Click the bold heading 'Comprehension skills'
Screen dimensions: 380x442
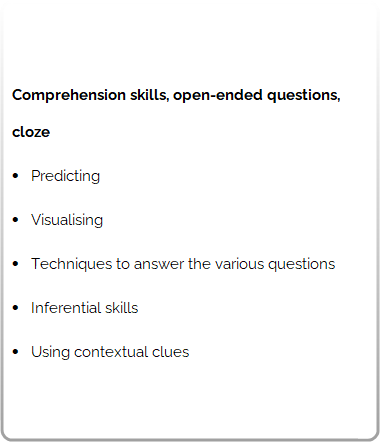click(x=90, y=95)
